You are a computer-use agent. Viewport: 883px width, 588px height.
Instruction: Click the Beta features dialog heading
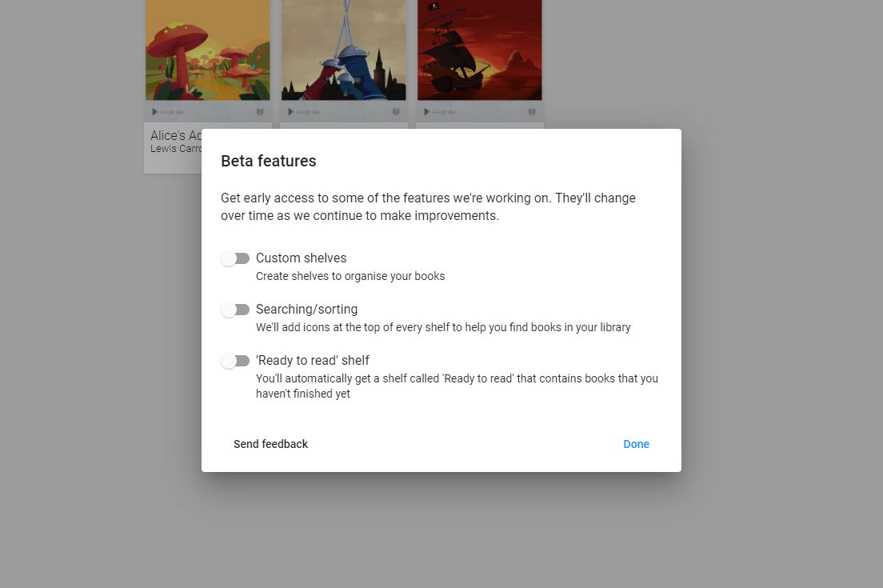point(269,161)
